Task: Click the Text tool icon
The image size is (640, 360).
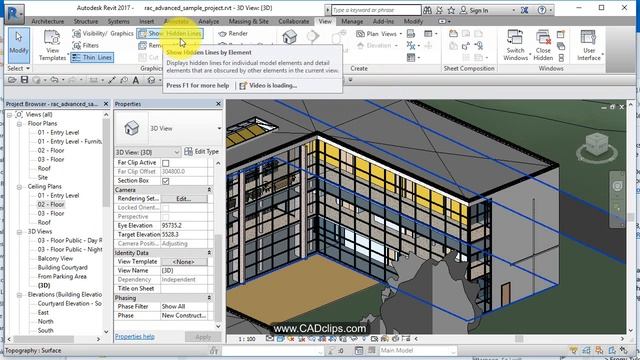Action: click(x=136, y=80)
